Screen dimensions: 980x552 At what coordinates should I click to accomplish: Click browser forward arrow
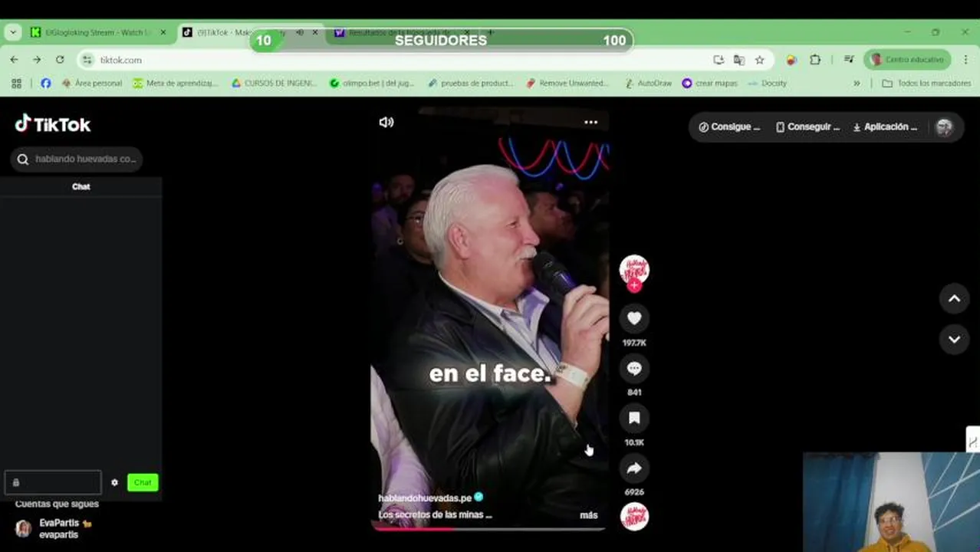click(x=37, y=60)
